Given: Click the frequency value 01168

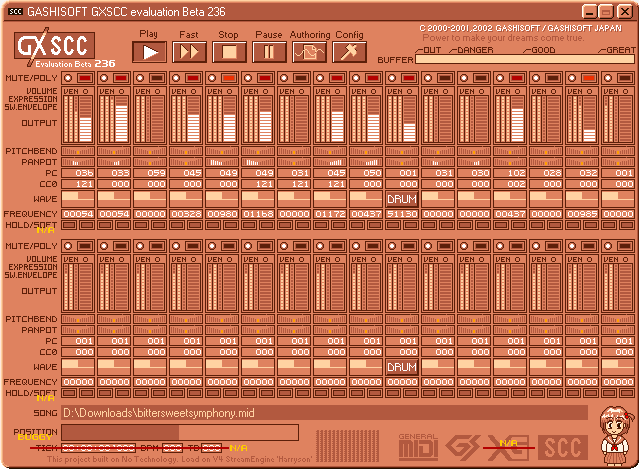Looking at the screenshot, I should pos(258,214).
